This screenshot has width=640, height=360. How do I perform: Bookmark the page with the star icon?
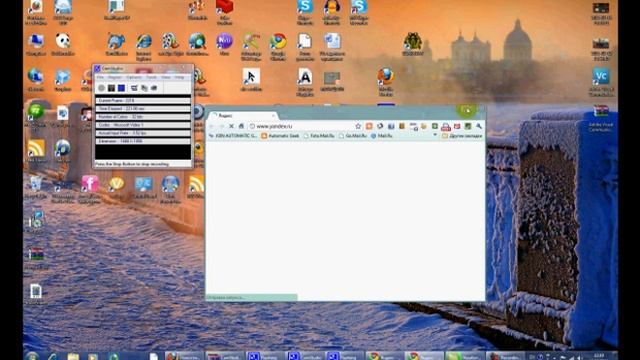[358, 127]
